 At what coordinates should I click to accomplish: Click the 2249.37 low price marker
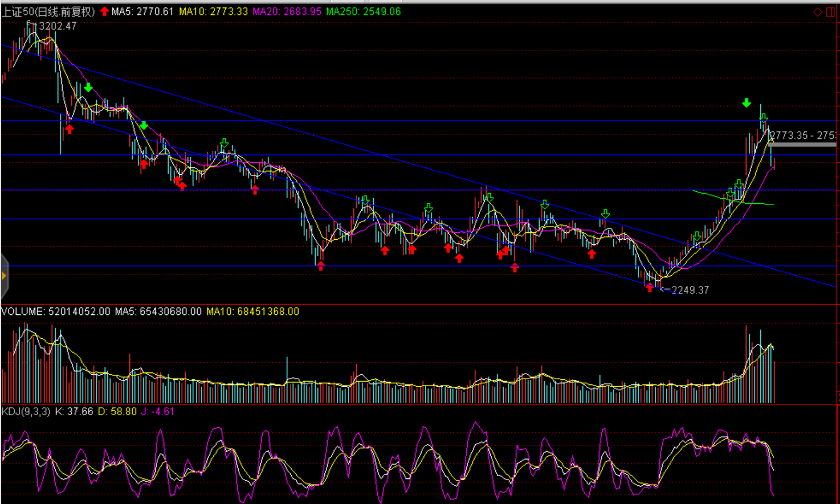pos(690,290)
